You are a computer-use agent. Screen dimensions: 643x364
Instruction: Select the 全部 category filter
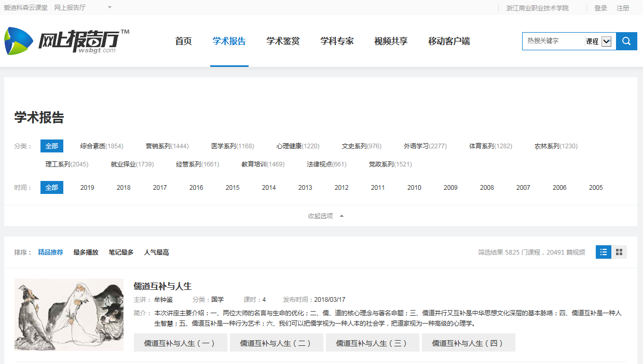point(52,146)
